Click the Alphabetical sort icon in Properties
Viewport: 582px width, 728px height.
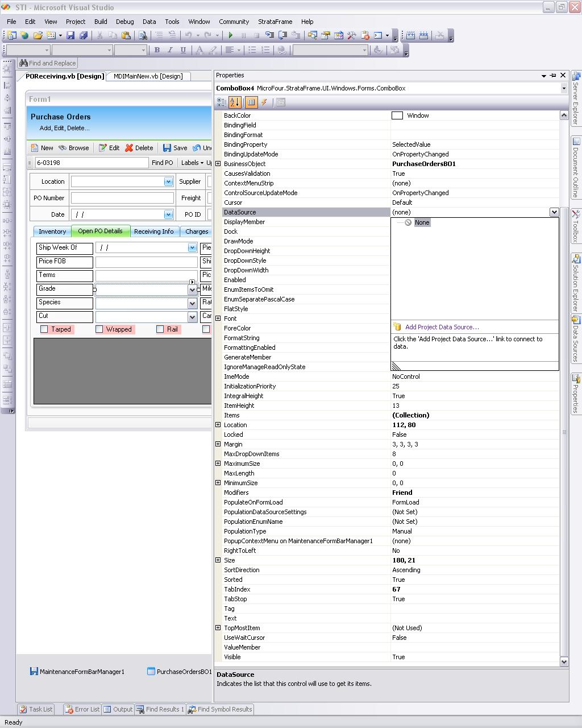point(235,102)
